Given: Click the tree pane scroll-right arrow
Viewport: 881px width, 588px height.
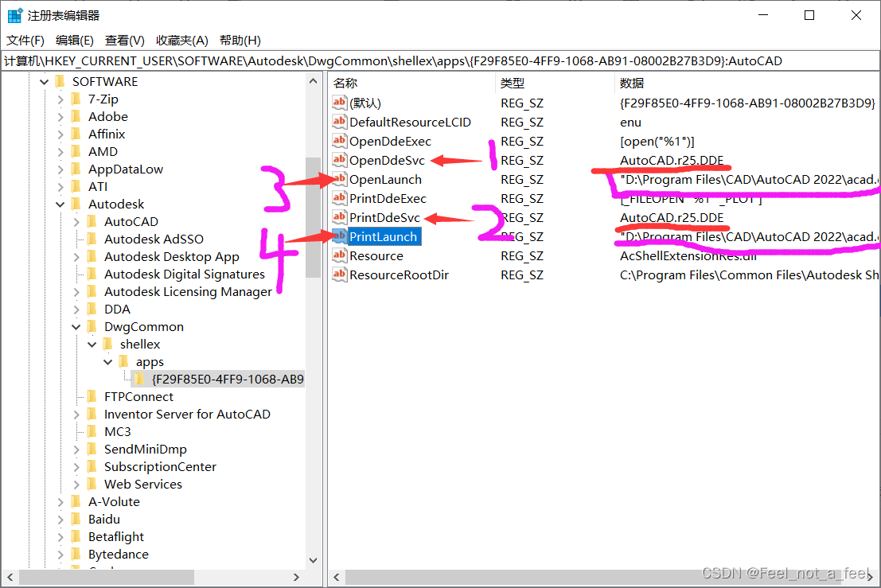Looking at the screenshot, I should click(x=296, y=577).
